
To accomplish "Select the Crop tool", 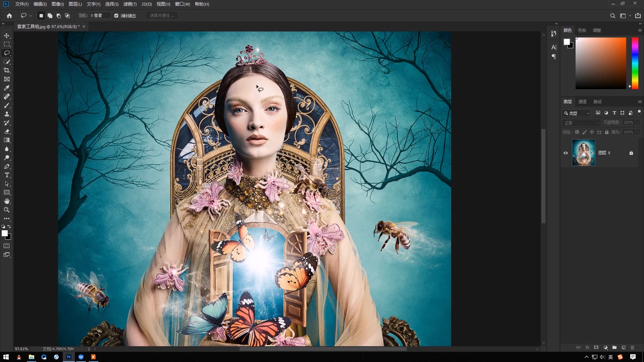I will (7, 70).
